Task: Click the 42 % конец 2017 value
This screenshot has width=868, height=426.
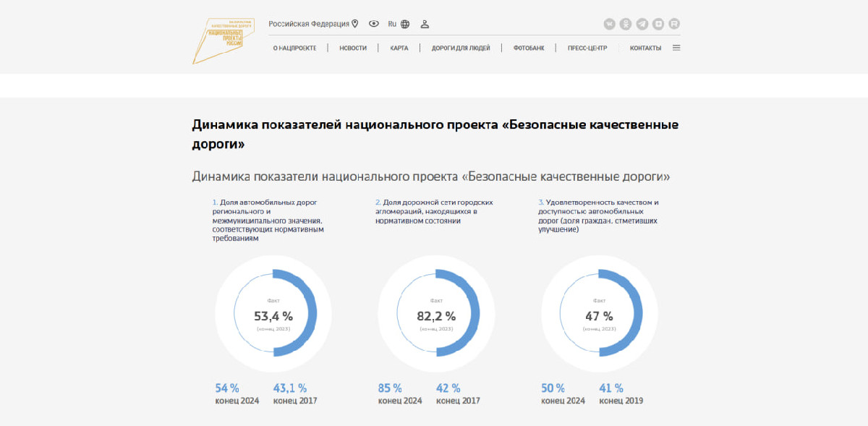Action: click(458, 394)
